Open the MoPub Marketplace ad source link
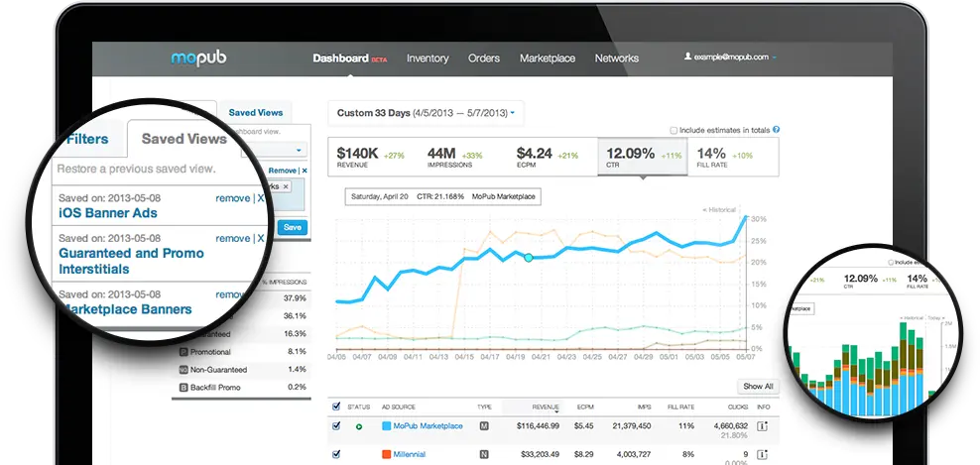 (x=429, y=425)
